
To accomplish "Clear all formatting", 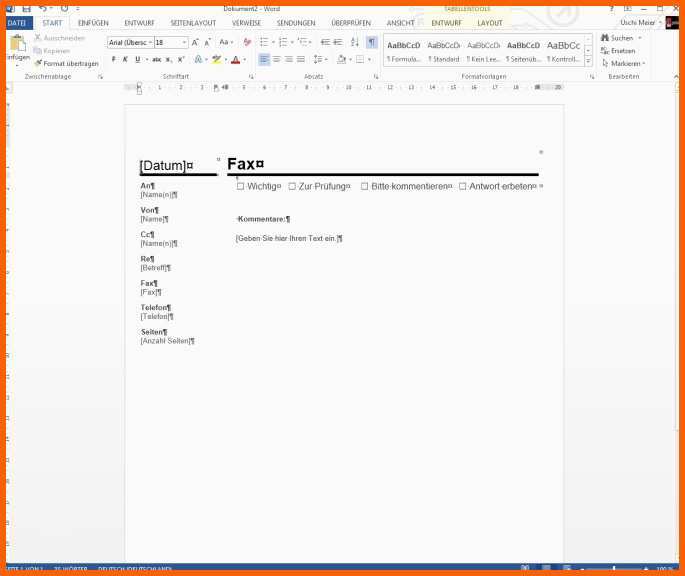I will pyautogui.click(x=247, y=42).
